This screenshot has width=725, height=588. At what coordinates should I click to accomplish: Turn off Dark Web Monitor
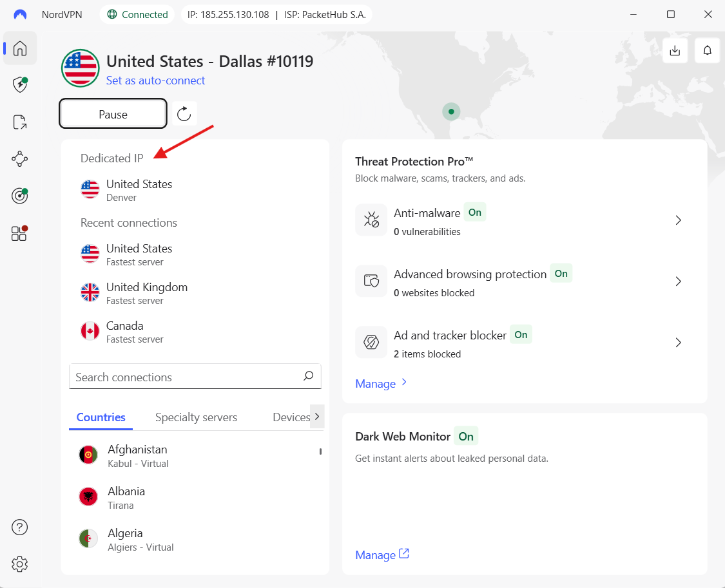point(466,436)
